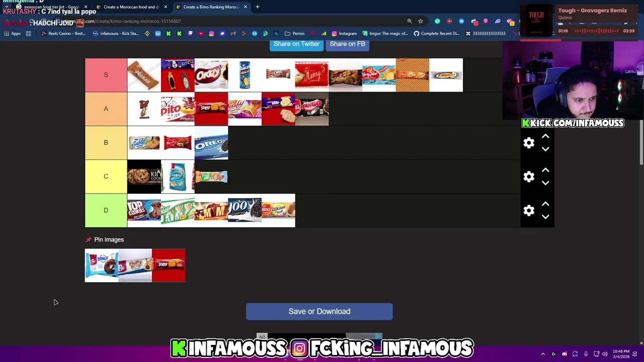Select the Top Cookies image in D tier
The image size is (644, 362).
[144, 210]
